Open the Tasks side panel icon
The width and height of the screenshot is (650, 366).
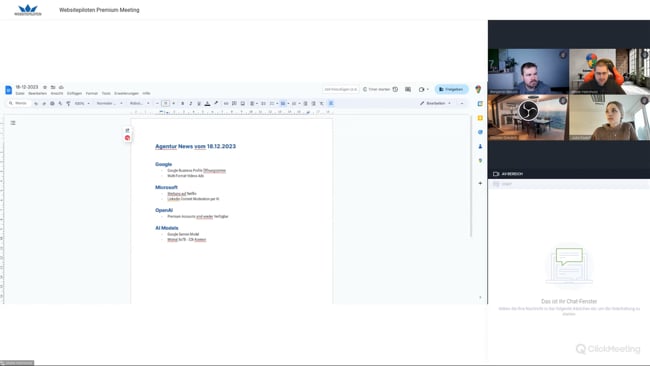480,132
